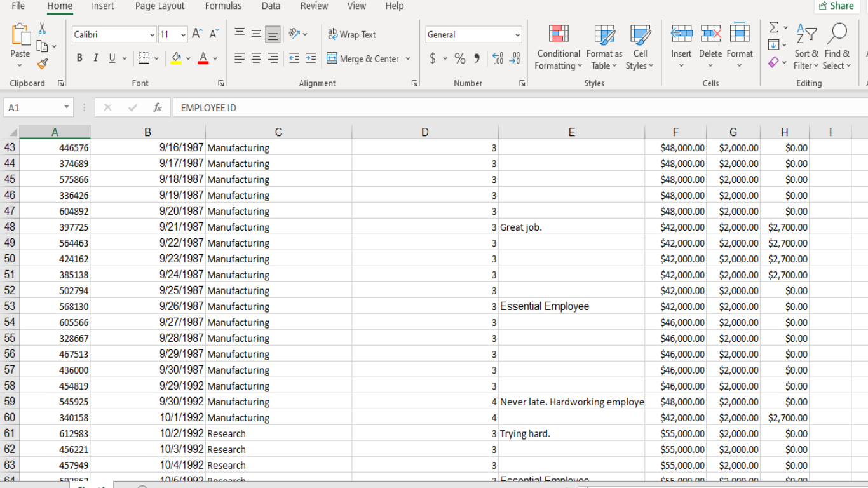868x488 pixels.
Task: Apply center alignment to text
Action: pyautogui.click(x=255, y=58)
